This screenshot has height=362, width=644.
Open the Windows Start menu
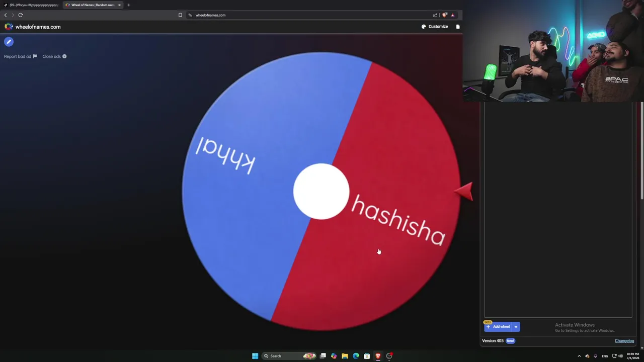coord(255,356)
